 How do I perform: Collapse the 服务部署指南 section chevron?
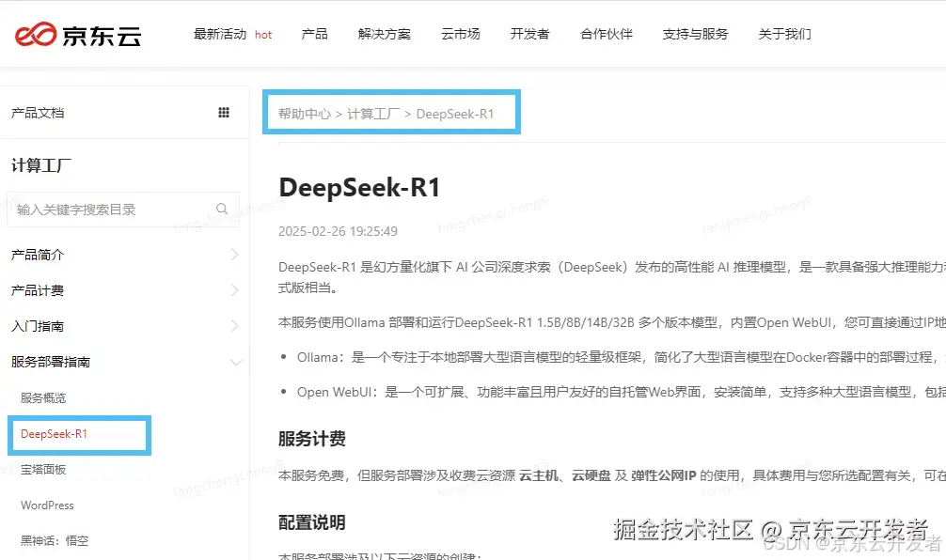(236, 362)
